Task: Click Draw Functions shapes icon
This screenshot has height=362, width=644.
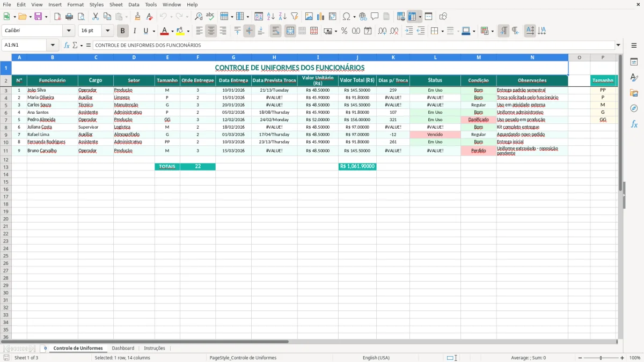Action: (x=443, y=17)
